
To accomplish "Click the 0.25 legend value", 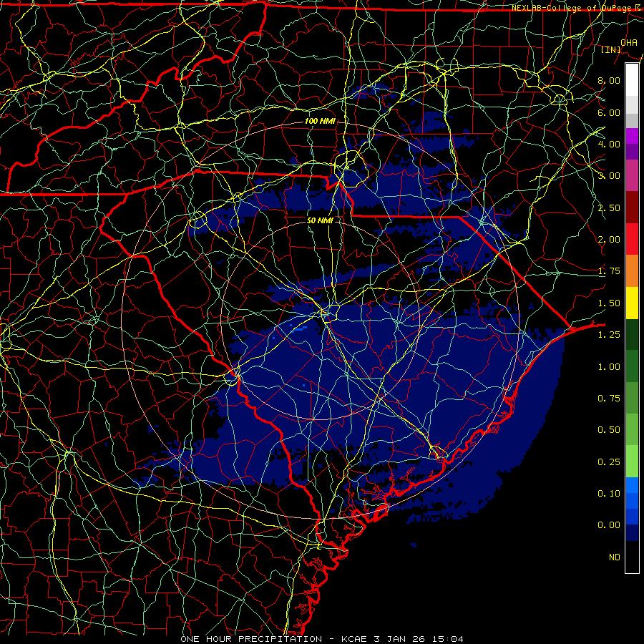I will click(609, 462).
